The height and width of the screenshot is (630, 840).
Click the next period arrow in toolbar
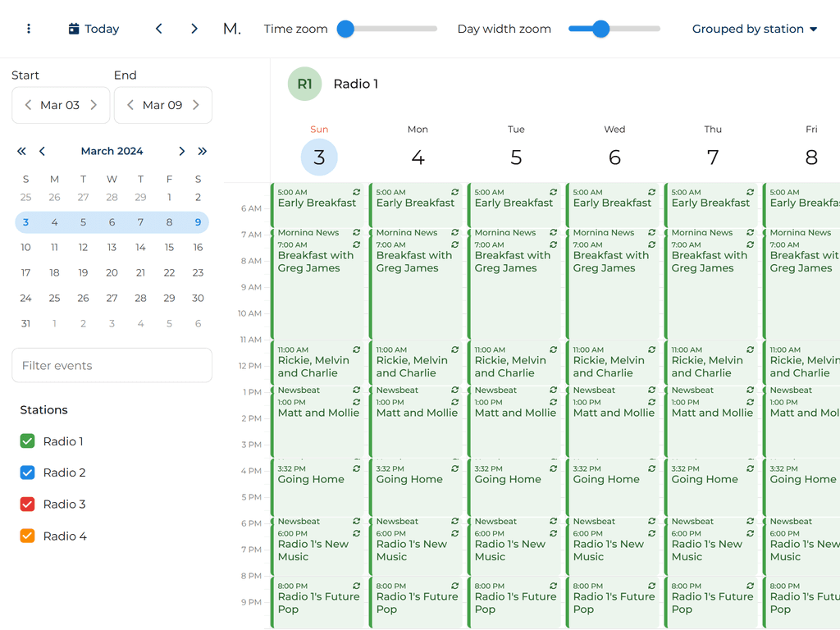194,28
